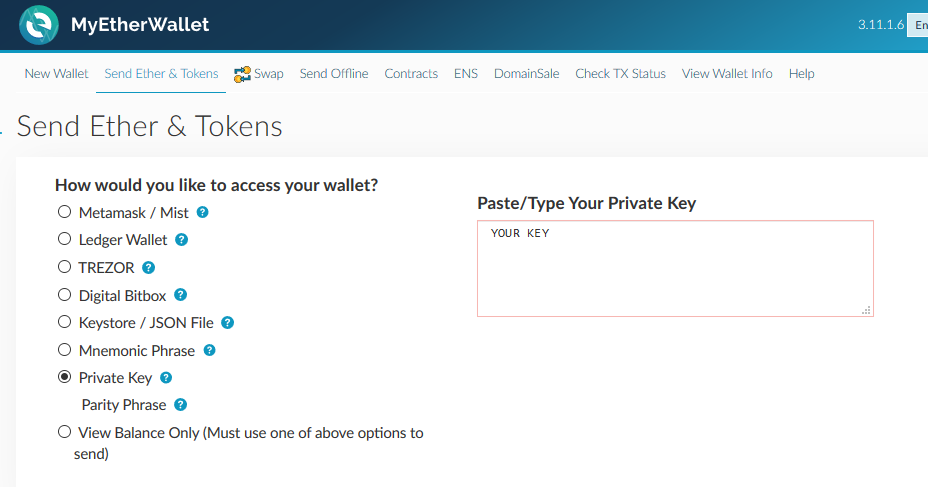Open the language dropdown near version number
The width and height of the screenshot is (928, 487).
[x=918, y=25]
